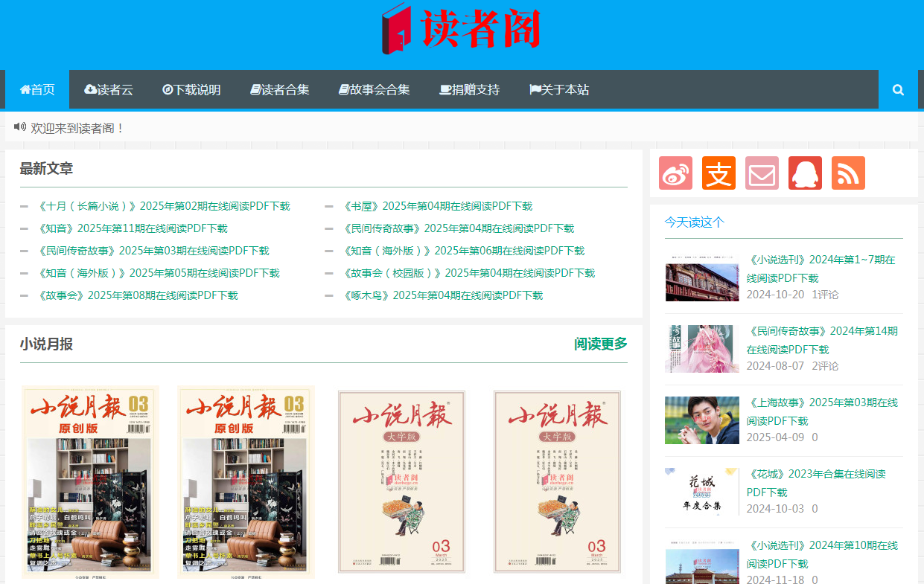Click the home icon next to 首页

[25, 89]
